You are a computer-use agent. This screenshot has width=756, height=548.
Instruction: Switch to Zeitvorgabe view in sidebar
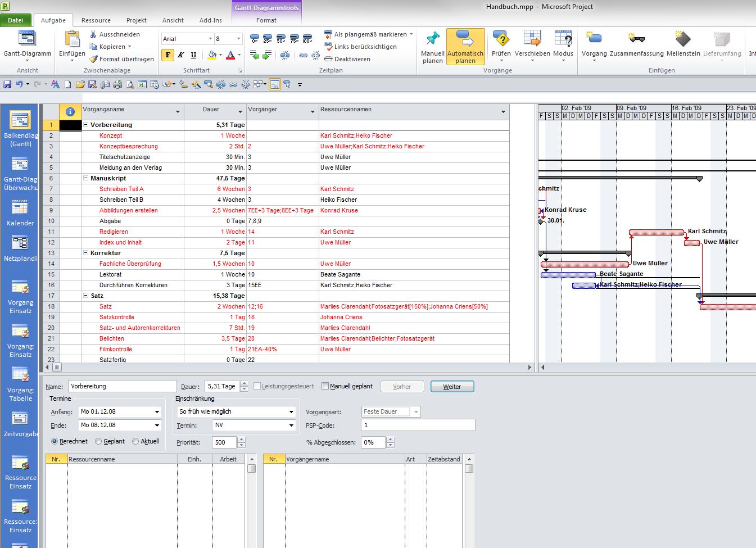tap(20, 424)
